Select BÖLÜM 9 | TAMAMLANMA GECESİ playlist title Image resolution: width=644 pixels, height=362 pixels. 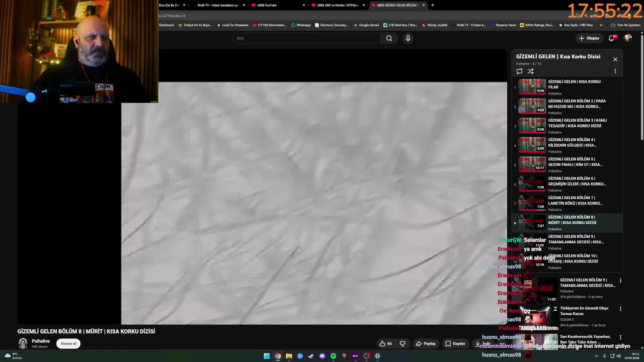pos(576,239)
